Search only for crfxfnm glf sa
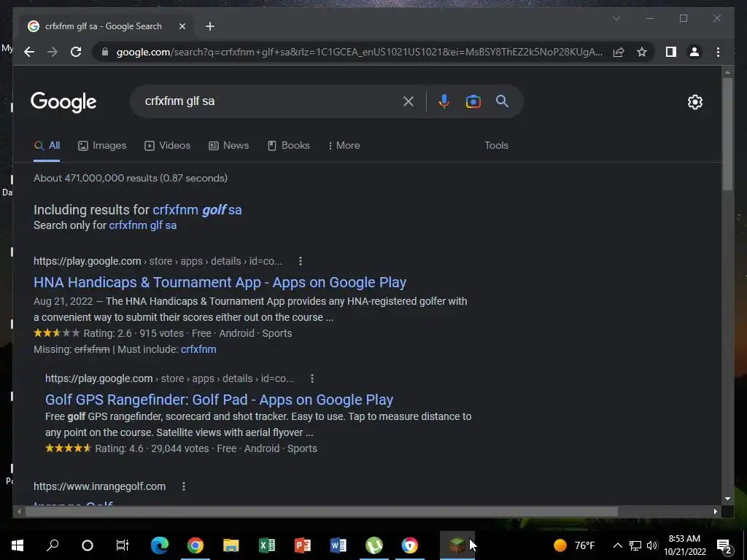 click(x=143, y=225)
